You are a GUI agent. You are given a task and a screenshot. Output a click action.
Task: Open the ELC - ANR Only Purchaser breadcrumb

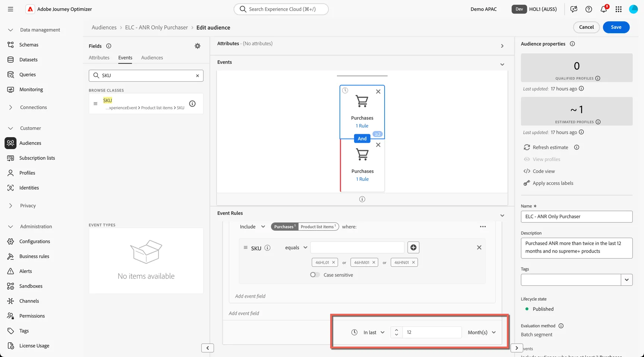(x=157, y=28)
